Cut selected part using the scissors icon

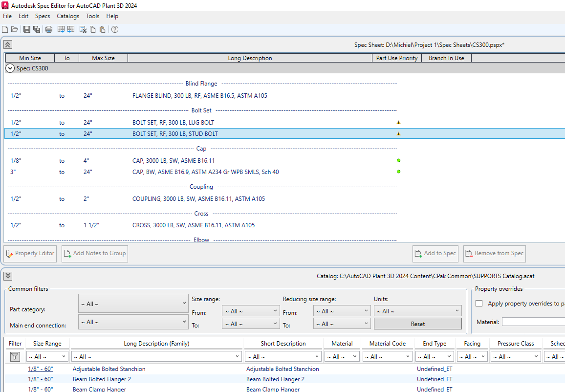pyautogui.click(x=83, y=29)
